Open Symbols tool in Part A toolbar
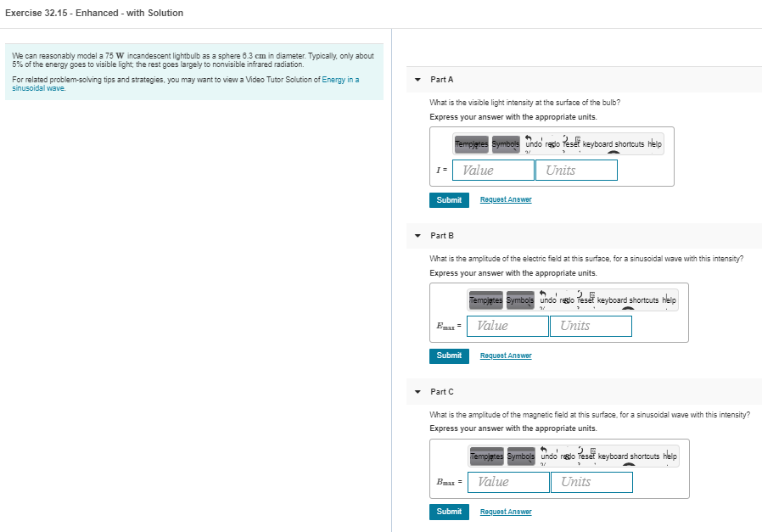762x532 pixels. [x=506, y=144]
